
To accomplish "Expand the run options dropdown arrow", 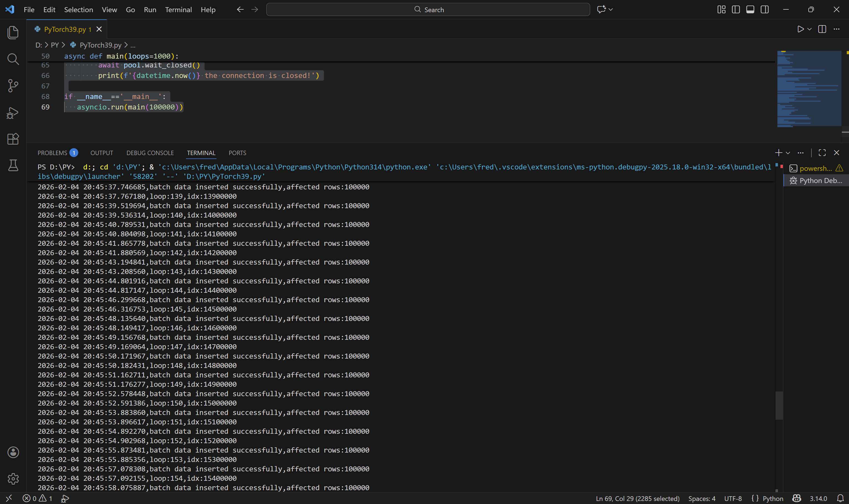I will (x=810, y=29).
